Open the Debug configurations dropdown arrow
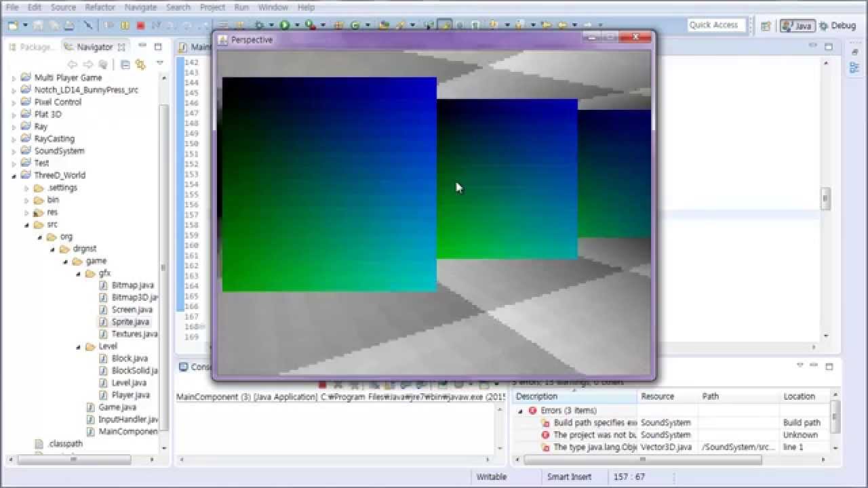This screenshot has width=868, height=488. (271, 25)
